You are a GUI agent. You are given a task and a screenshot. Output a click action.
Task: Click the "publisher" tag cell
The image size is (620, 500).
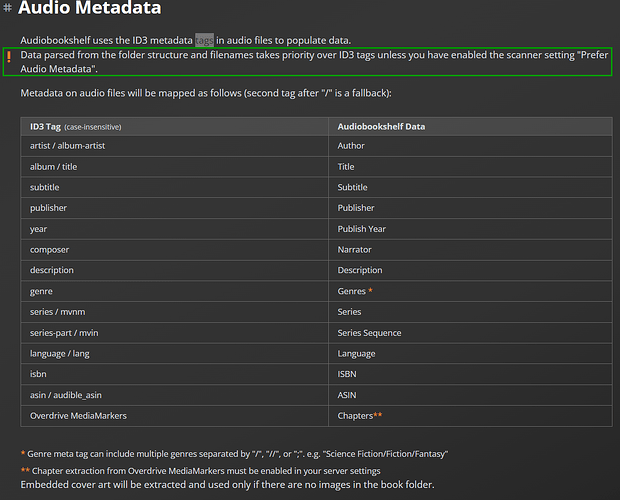click(174, 208)
